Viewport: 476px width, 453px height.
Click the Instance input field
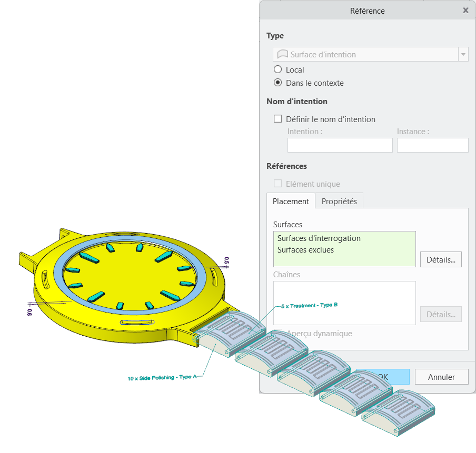click(432, 145)
